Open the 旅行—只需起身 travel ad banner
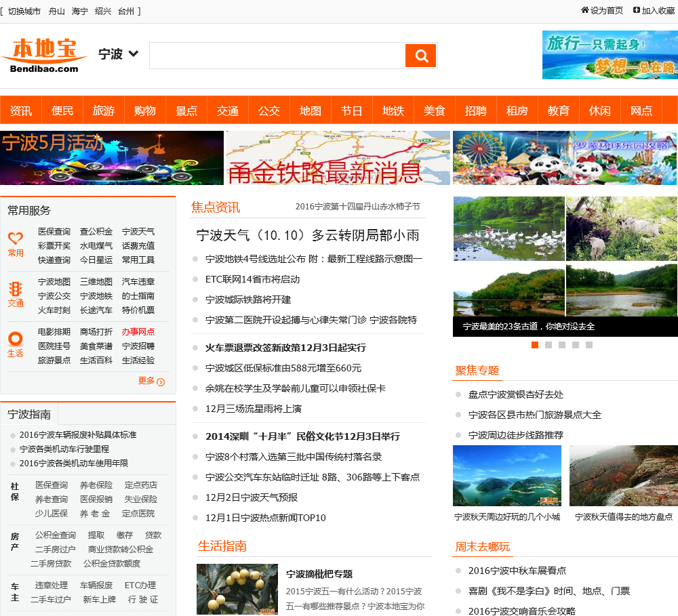Viewport: 678px width, 616px height. [610, 55]
